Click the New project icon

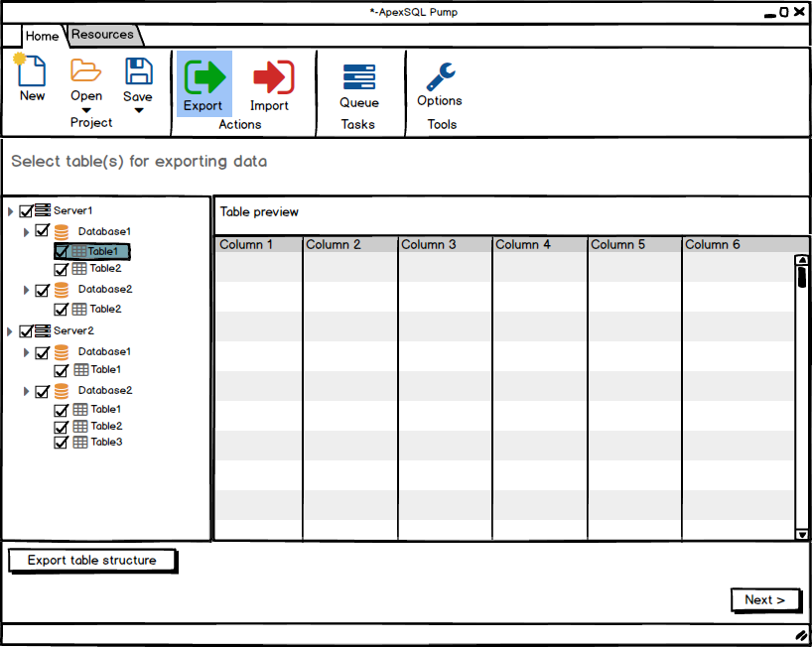[x=30, y=69]
